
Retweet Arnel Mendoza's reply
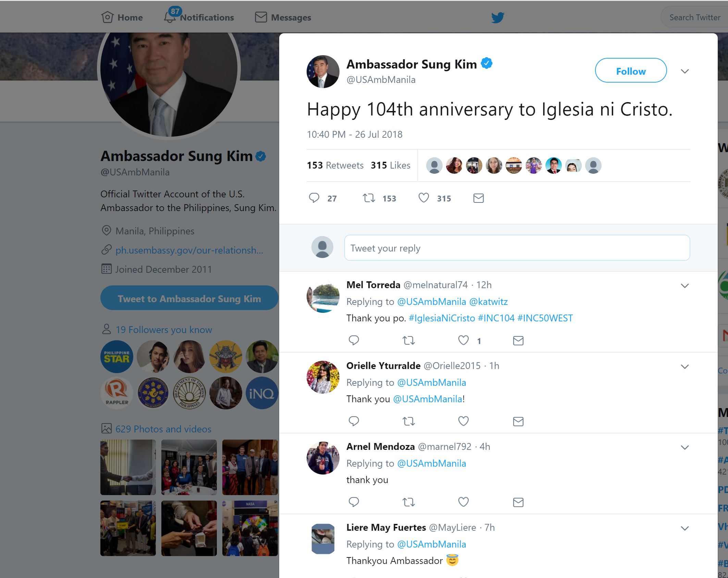point(408,502)
